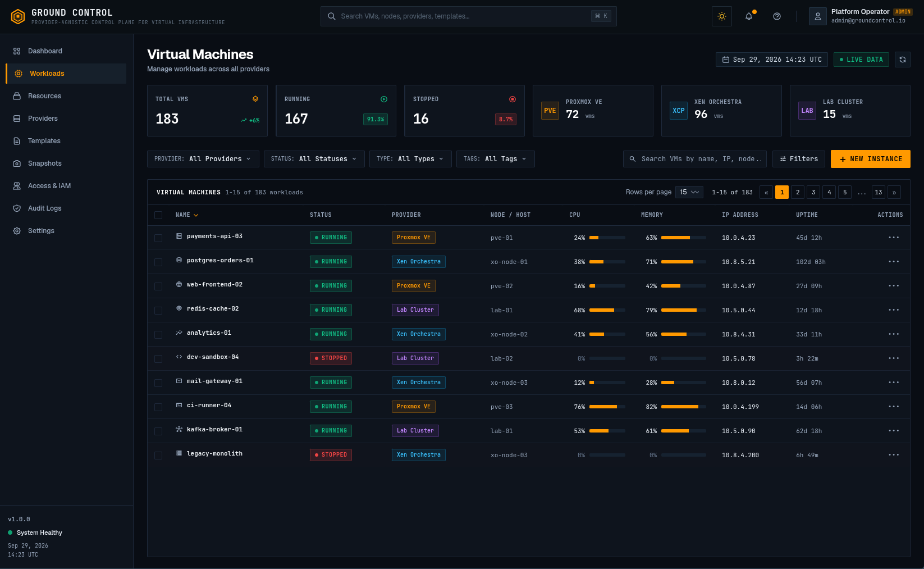Click the CPU usage bar for ci-runner-04
The height and width of the screenshot is (569, 924).
click(x=607, y=407)
